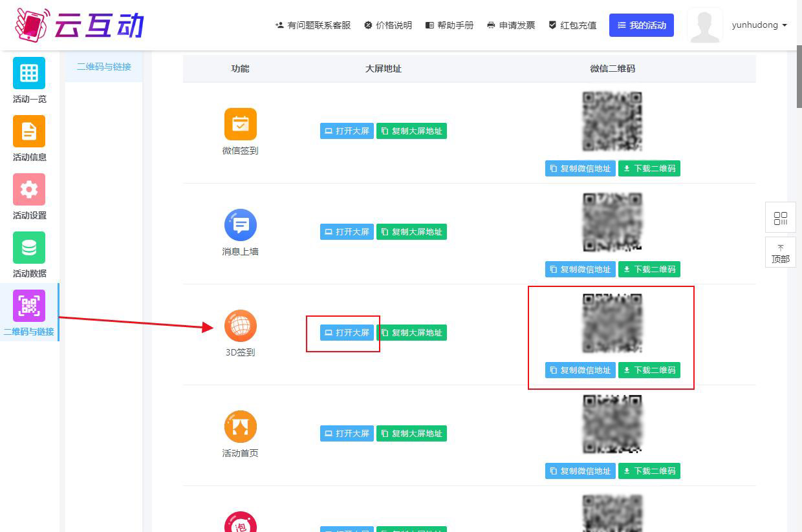Click 打开大屏 for 活动首页
The image size is (802, 532).
point(347,434)
